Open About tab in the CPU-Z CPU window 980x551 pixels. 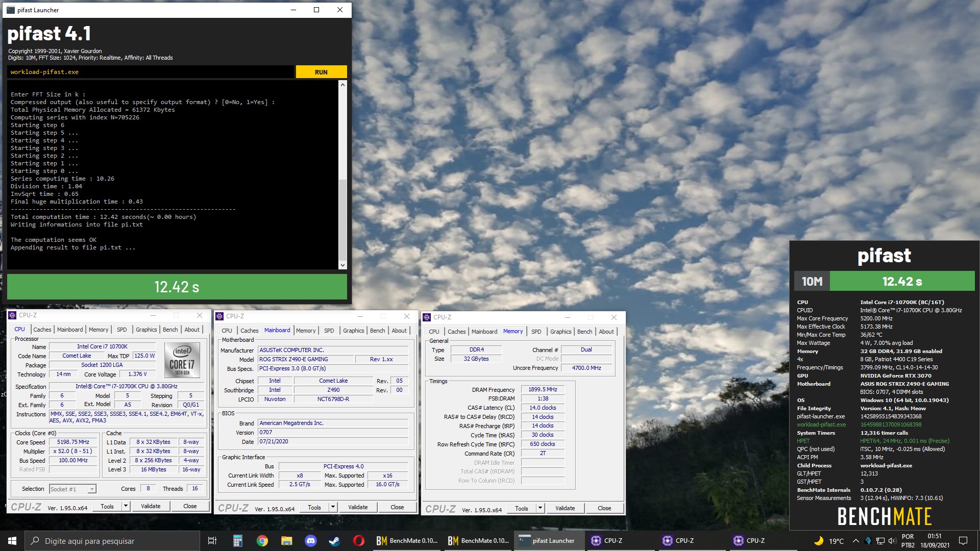coord(192,330)
